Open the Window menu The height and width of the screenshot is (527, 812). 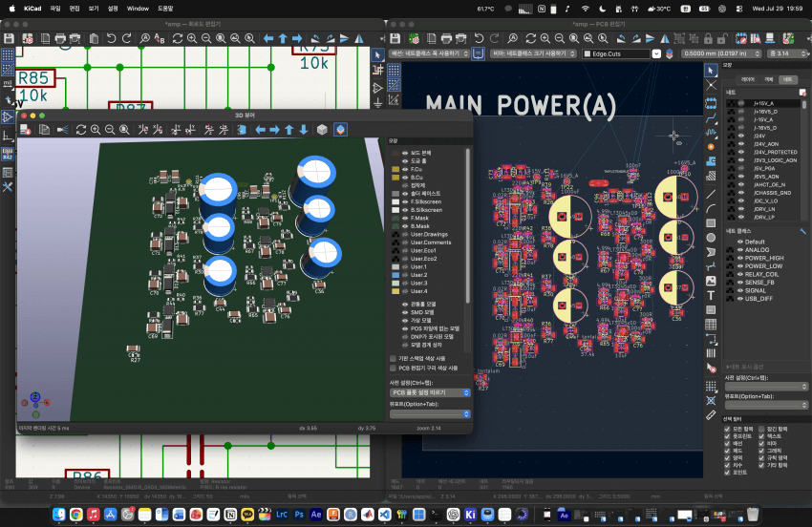click(x=138, y=9)
